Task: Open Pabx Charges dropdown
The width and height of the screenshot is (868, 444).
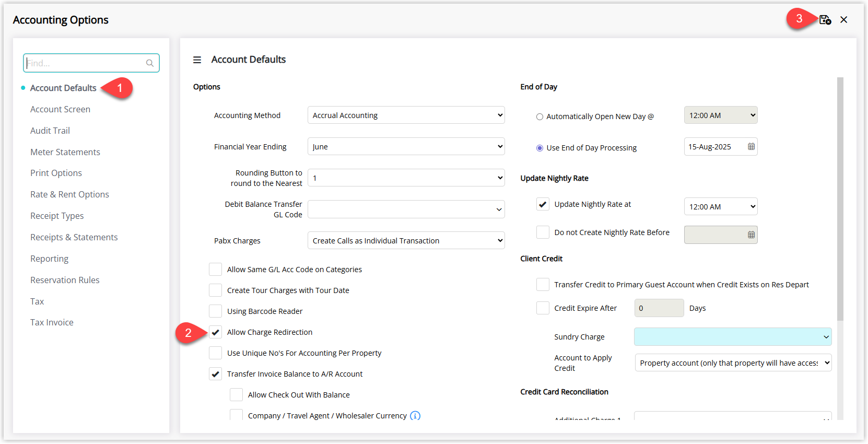Action: coord(406,241)
